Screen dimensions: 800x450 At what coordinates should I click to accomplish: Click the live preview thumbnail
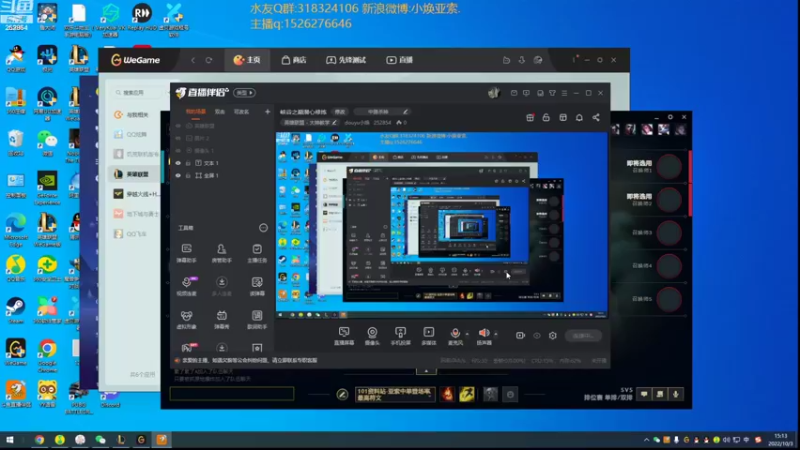[x=442, y=226]
